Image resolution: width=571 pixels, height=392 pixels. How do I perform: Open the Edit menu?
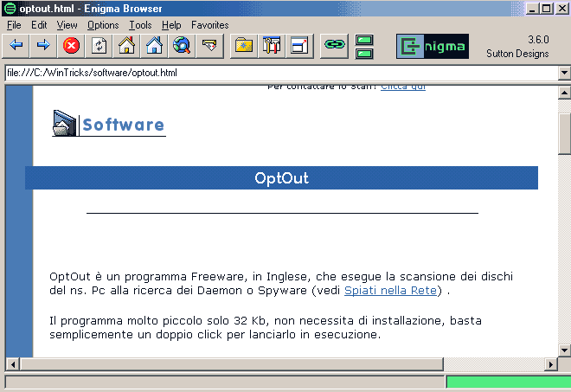coord(39,25)
